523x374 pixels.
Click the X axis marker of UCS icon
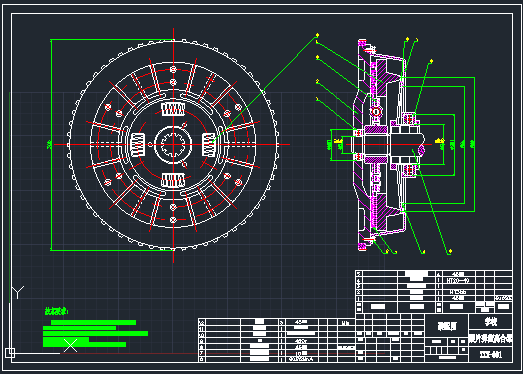pos(70,345)
